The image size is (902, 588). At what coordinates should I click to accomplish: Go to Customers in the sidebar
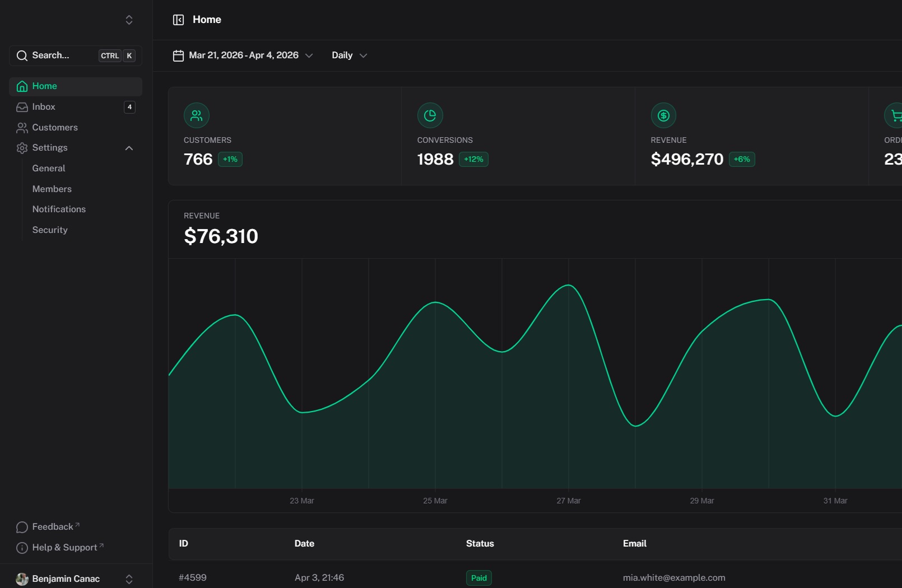[55, 128]
